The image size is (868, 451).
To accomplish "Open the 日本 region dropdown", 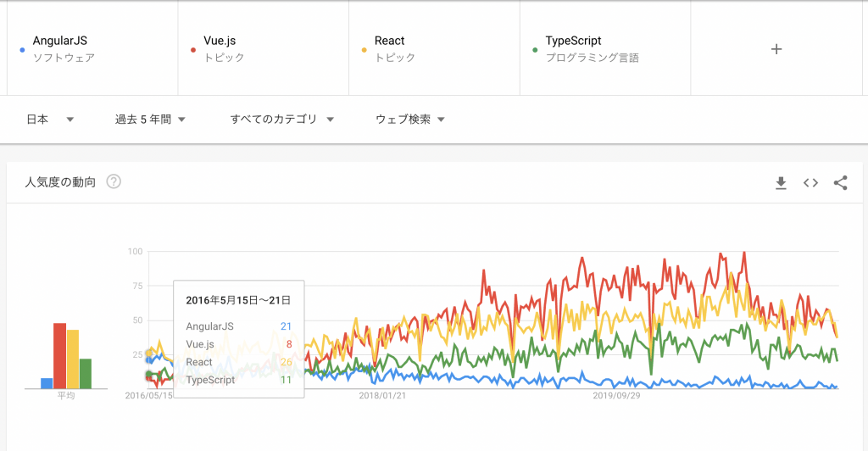I will [50, 120].
